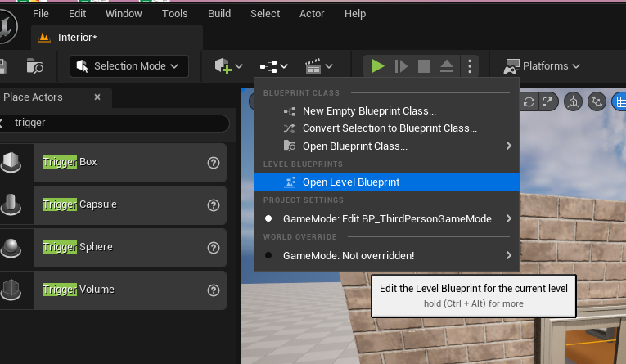Expand the add content dropdown arrow

point(239,66)
